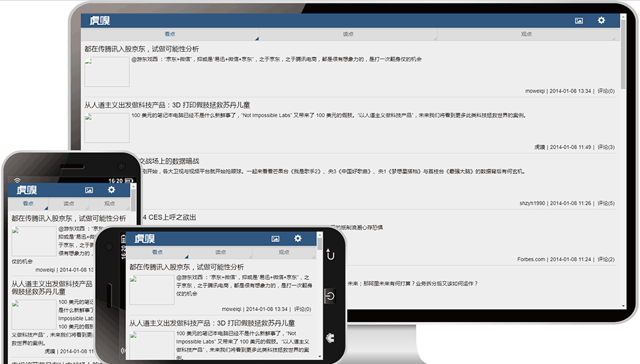Click the desktop monitor scrollbar thumb
This screenshot has width=640, height=364.
623,53
